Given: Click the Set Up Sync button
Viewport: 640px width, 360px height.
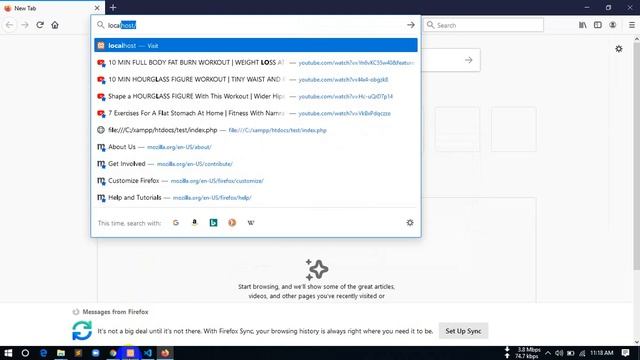Looking at the screenshot, I should coord(463,331).
